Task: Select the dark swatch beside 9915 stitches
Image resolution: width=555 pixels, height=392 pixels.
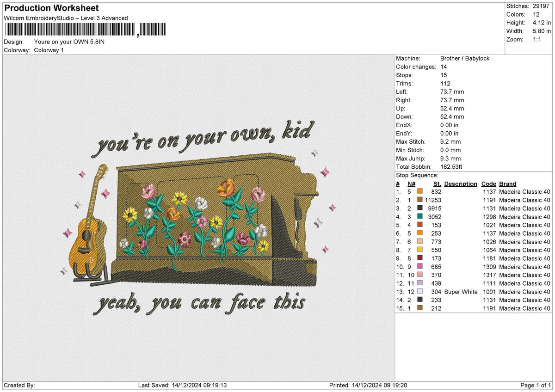Action: coord(420,208)
